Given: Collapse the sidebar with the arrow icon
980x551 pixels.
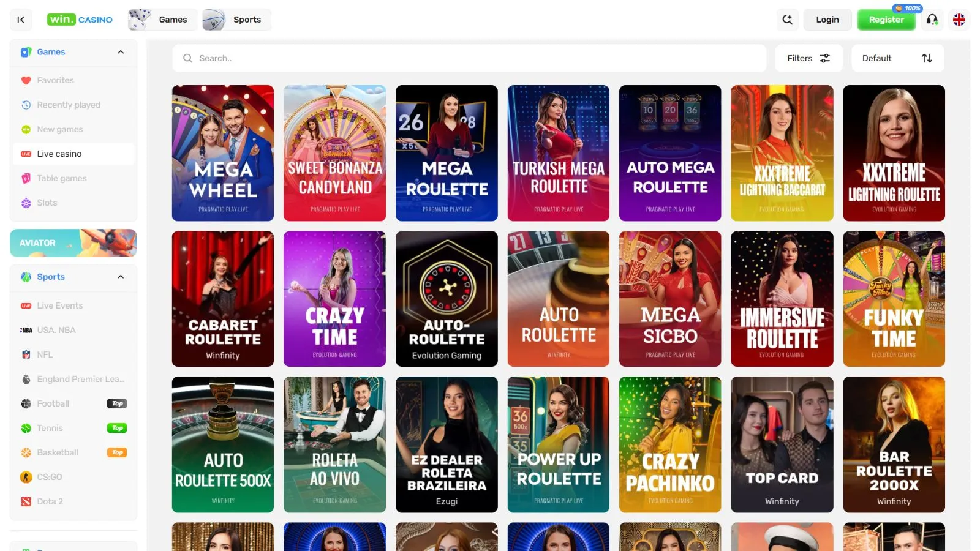Looking at the screenshot, I should point(21,20).
